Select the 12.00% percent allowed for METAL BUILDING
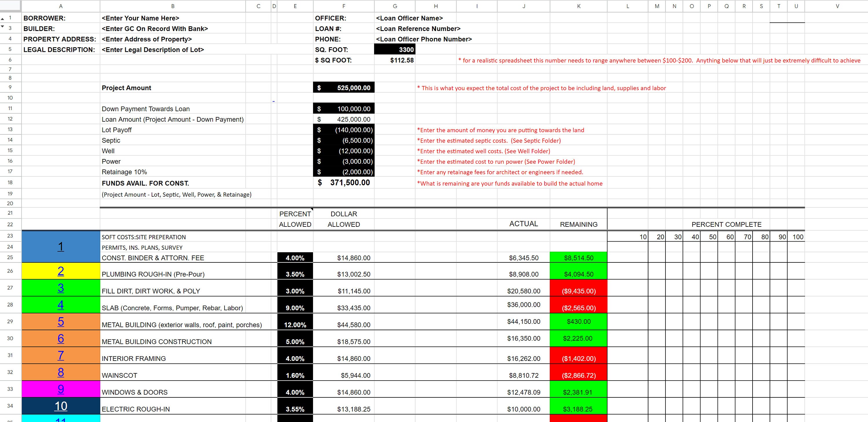868x422 pixels. pos(295,324)
